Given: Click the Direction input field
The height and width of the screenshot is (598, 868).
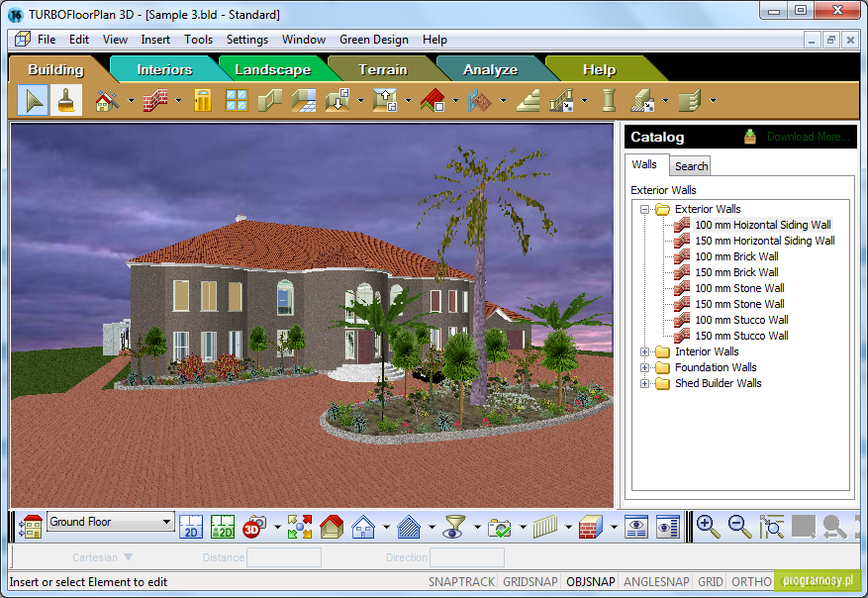Looking at the screenshot, I should click(467, 557).
